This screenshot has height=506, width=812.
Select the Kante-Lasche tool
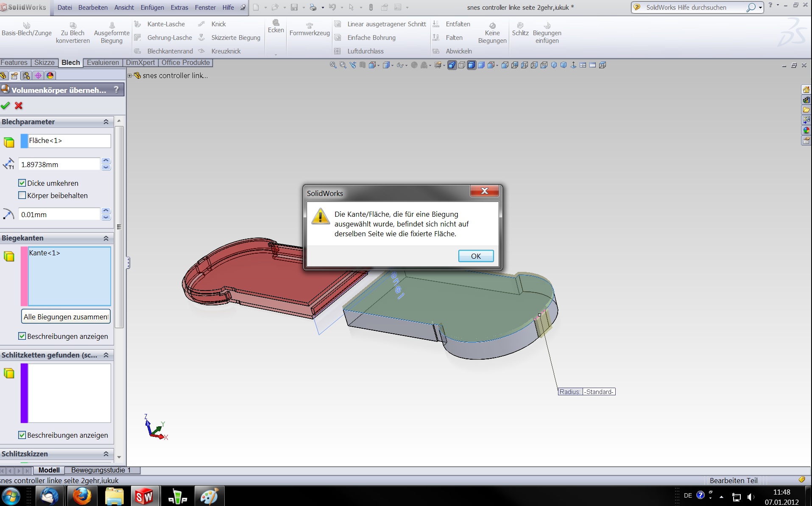(x=166, y=24)
